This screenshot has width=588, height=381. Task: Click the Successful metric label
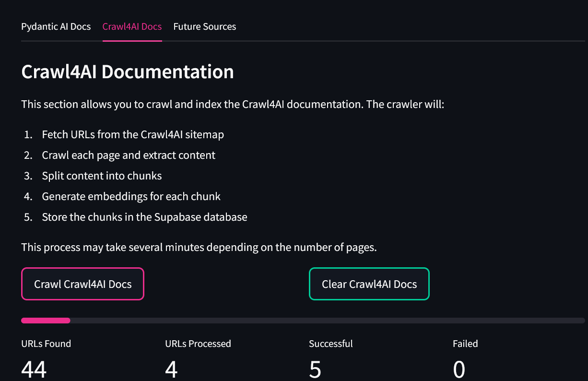331,344
